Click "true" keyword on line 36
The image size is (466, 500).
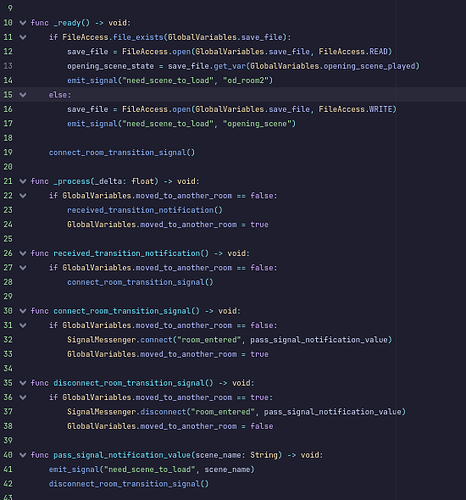(x=259, y=397)
